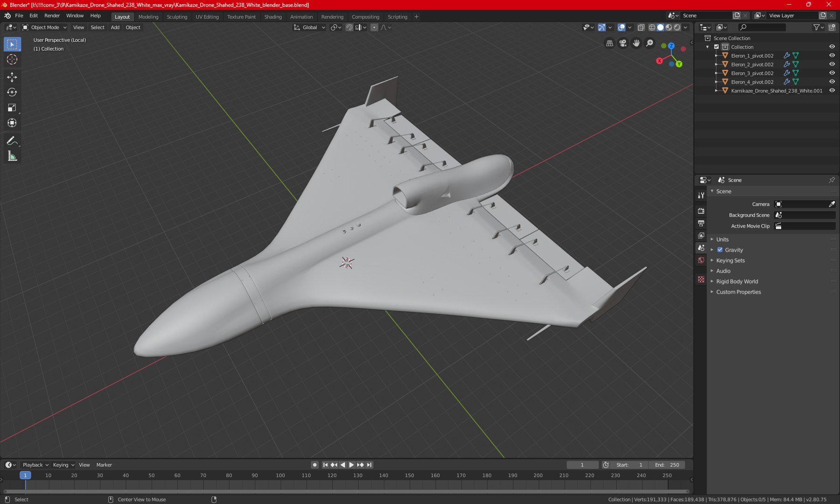Toggle X-ray display in viewport header
The height and width of the screenshot is (504, 840).
click(x=641, y=28)
